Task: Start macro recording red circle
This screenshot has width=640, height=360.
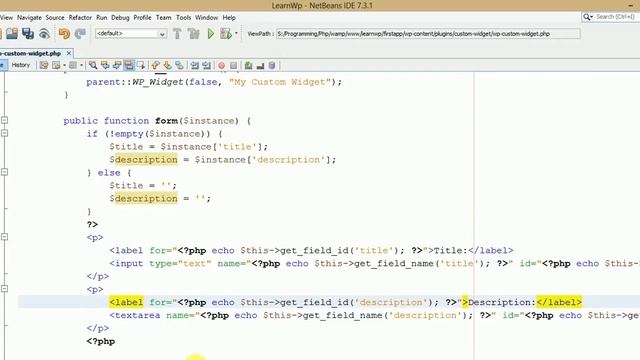Action: 222,65
